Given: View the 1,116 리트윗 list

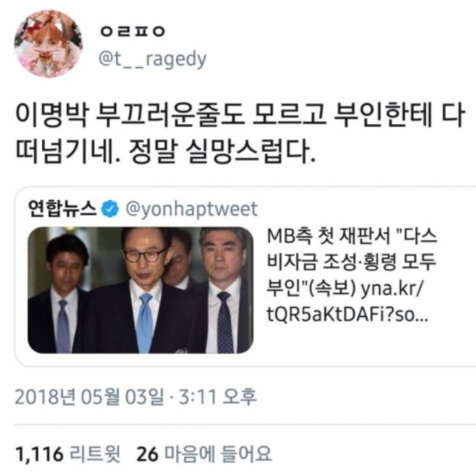Looking at the screenshot, I should [68, 455].
